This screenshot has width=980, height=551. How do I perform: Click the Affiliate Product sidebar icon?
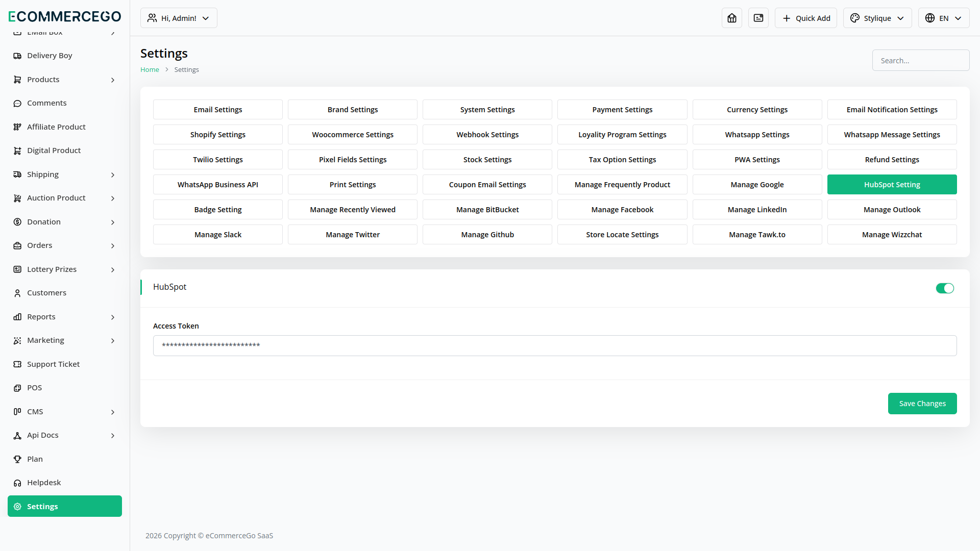tap(17, 127)
